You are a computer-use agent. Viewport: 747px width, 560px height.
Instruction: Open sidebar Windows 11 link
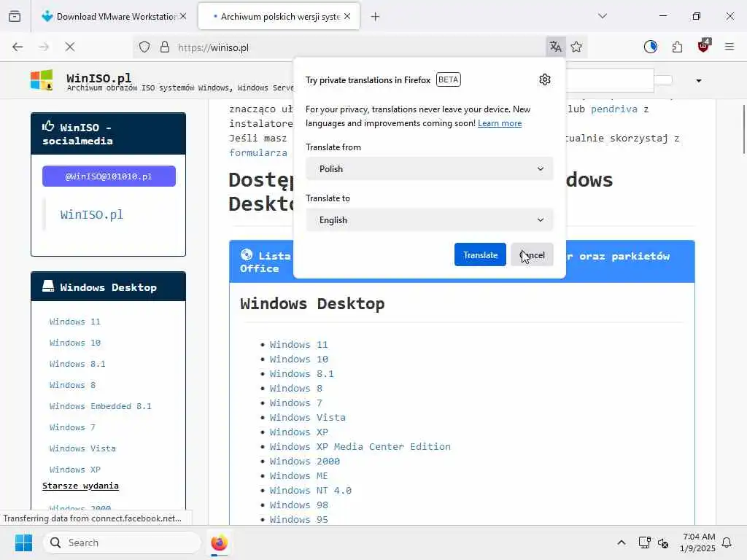click(x=75, y=322)
